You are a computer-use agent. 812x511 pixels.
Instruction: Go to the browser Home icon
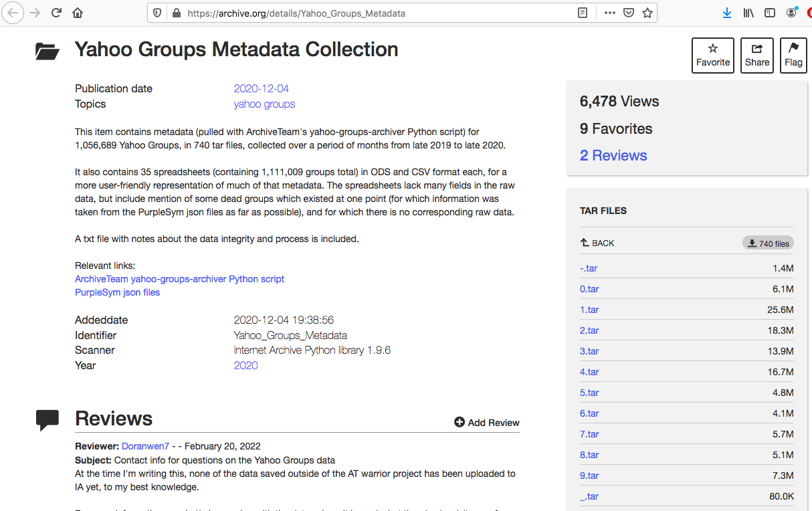[x=78, y=13]
